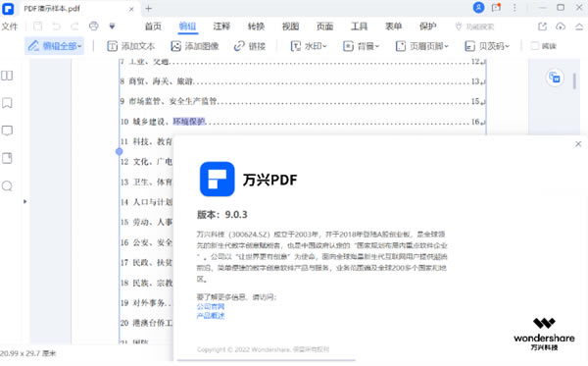Switch to the 页面 tab

[x=324, y=26]
